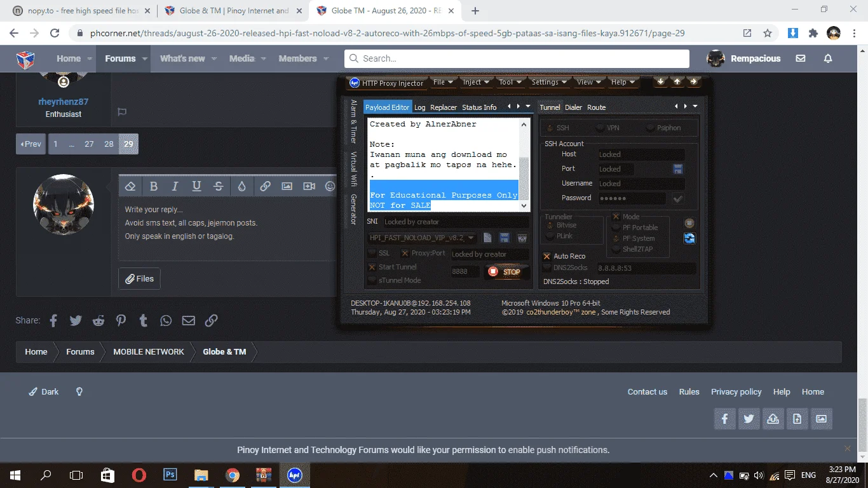Viewport: 868px width, 488px height.
Task: Switch to the Status Info tab
Action: [479, 107]
